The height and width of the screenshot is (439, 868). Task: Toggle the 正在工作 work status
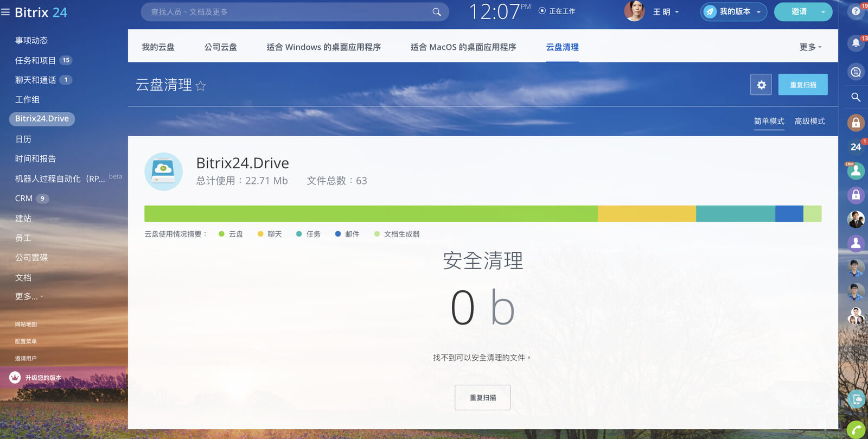point(557,11)
